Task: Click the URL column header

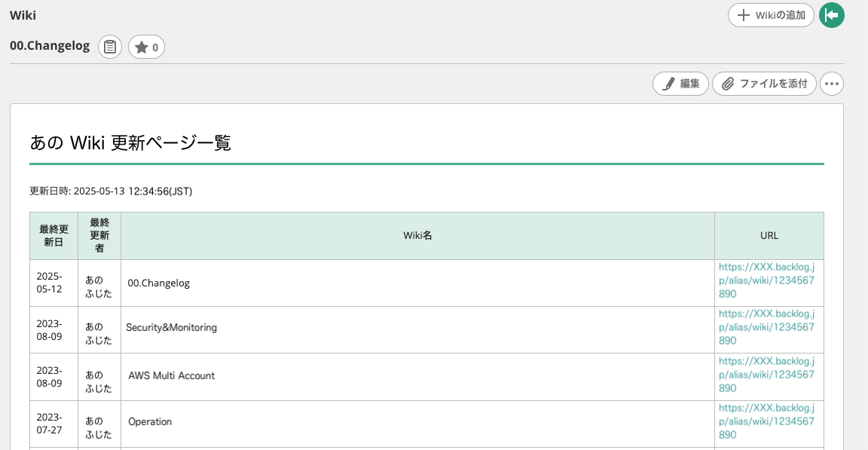Action: click(769, 236)
